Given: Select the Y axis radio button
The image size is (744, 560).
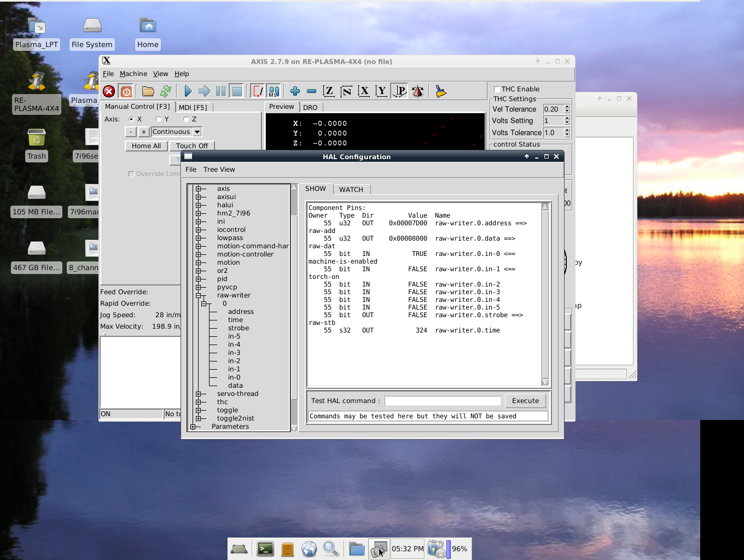Looking at the screenshot, I should (158, 119).
